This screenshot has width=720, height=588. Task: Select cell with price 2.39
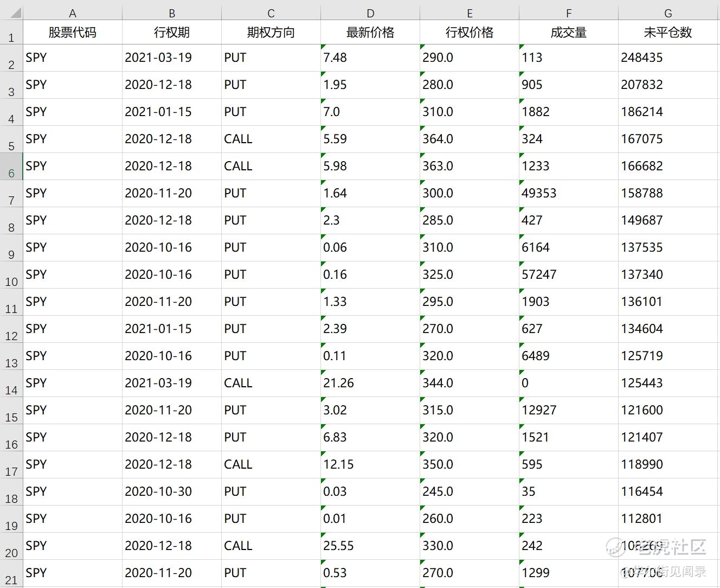pyautogui.click(x=370, y=329)
